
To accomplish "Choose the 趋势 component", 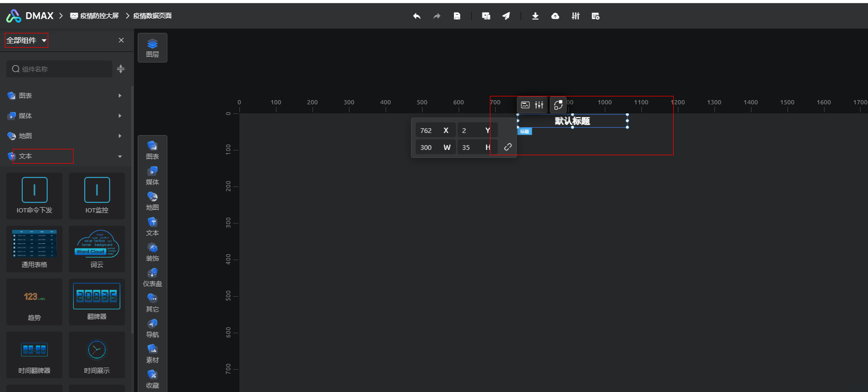I will 34,302.
